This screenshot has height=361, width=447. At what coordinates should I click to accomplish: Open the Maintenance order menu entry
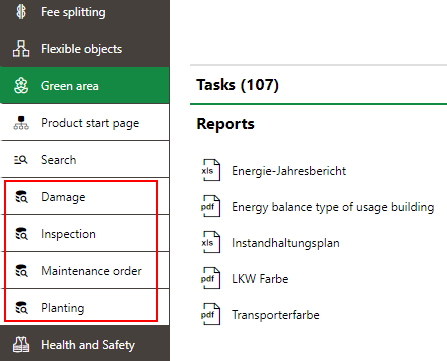pos(85,271)
